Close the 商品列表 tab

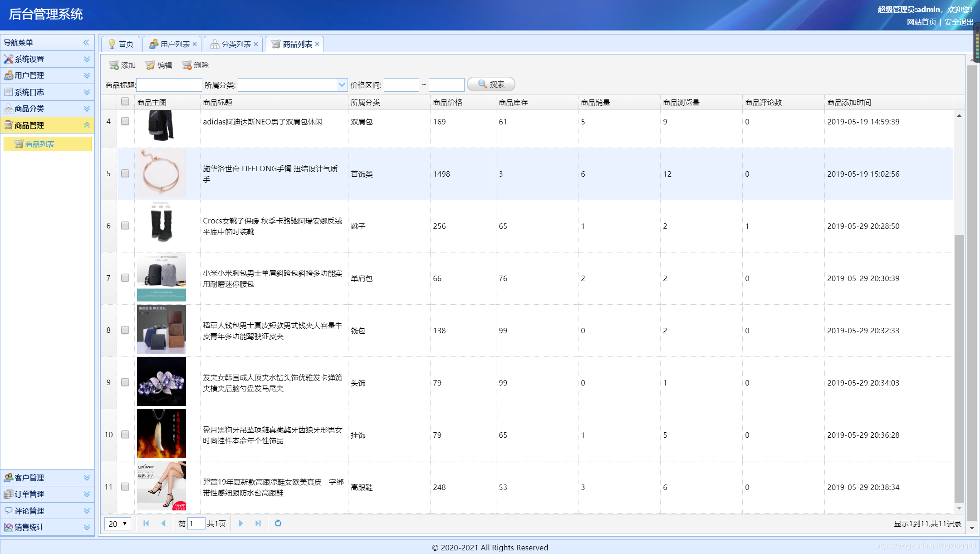(x=317, y=44)
